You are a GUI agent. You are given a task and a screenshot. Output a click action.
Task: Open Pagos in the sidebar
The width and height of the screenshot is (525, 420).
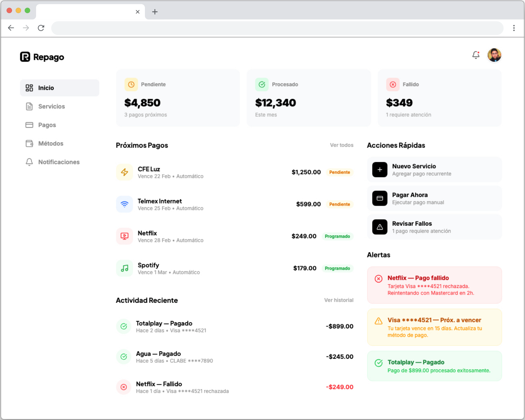coord(59,125)
